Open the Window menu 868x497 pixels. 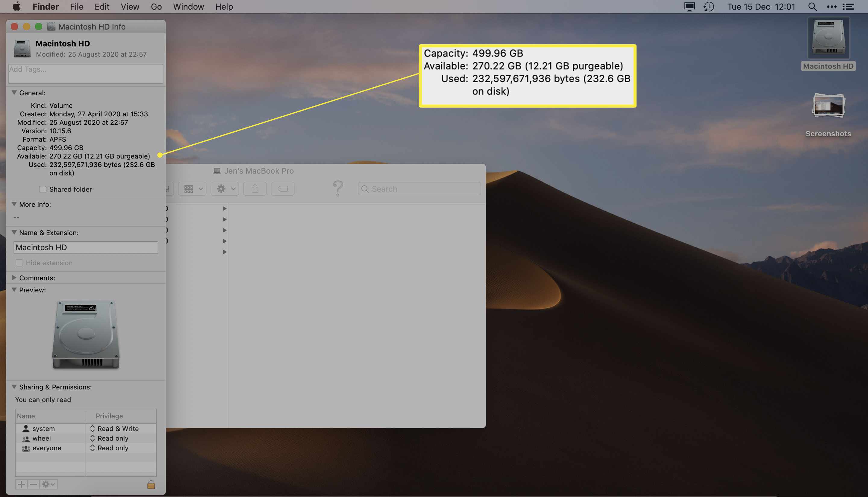188,7
